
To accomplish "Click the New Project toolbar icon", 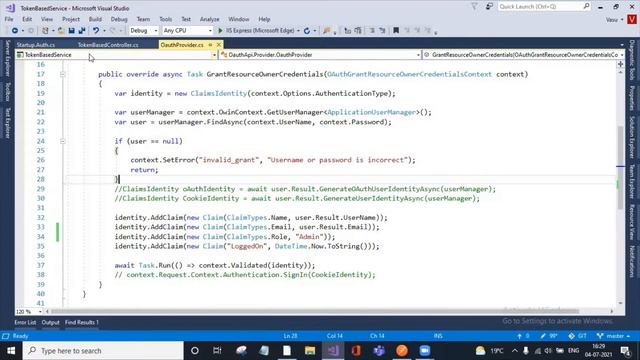I will pos(45,31).
